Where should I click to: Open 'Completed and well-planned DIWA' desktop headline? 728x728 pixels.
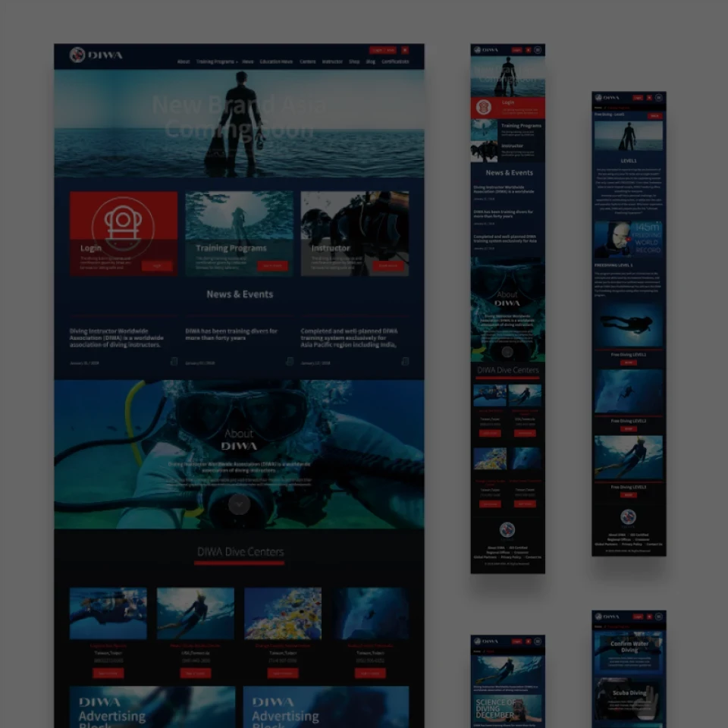tap(349, 337)
